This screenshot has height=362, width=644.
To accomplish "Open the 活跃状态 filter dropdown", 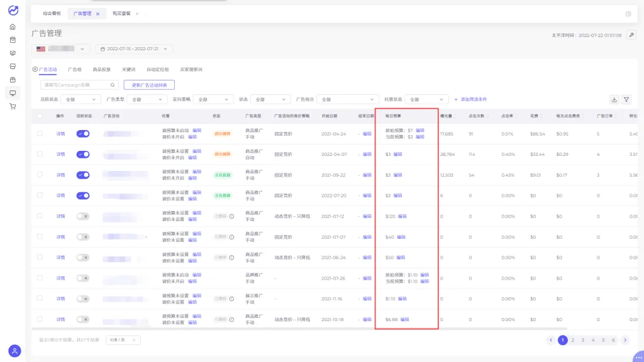I will pyautogui.click(x=80, y=99).
